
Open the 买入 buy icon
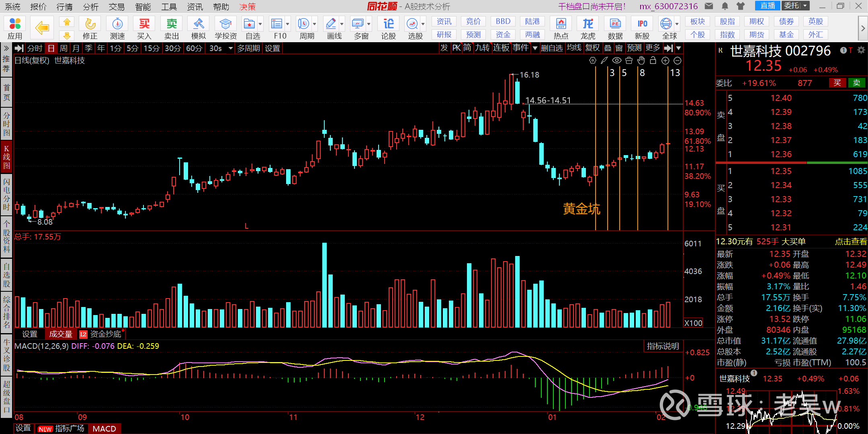(144, 28)
